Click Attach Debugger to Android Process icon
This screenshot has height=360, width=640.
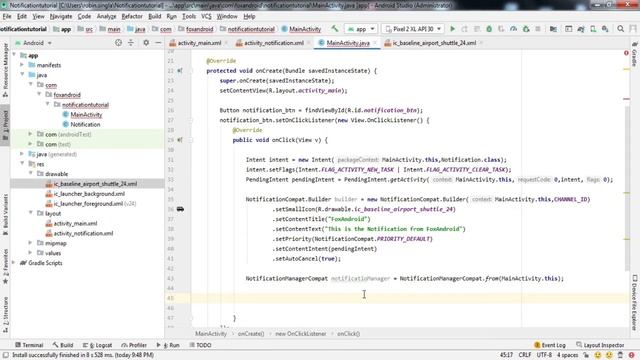[x=526, y=29]
